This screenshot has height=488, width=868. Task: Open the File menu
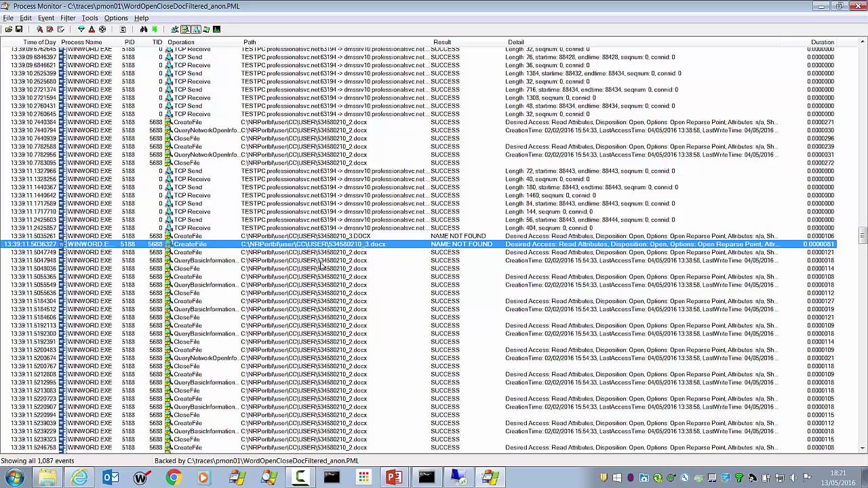[8, 18]
